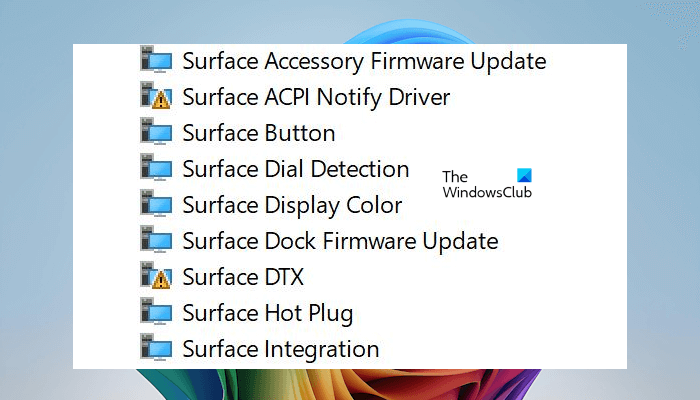Click the Surface Integration device icon
700x400 pixels.
158,349
